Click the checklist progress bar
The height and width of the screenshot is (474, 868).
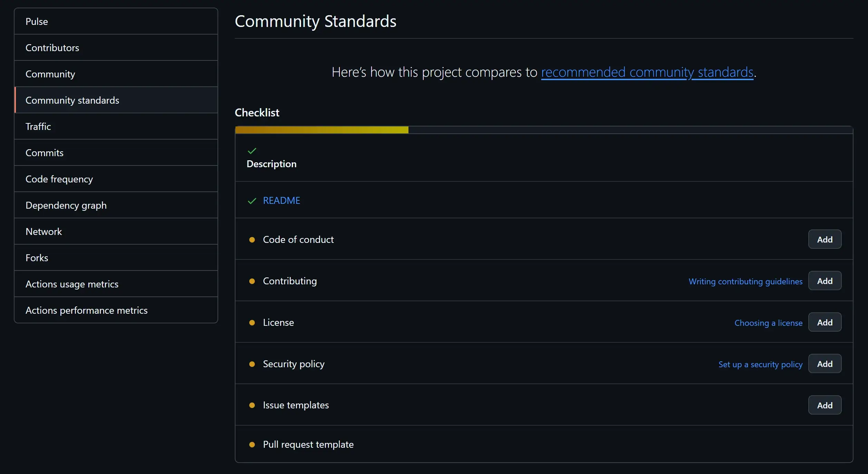[544, 130]
